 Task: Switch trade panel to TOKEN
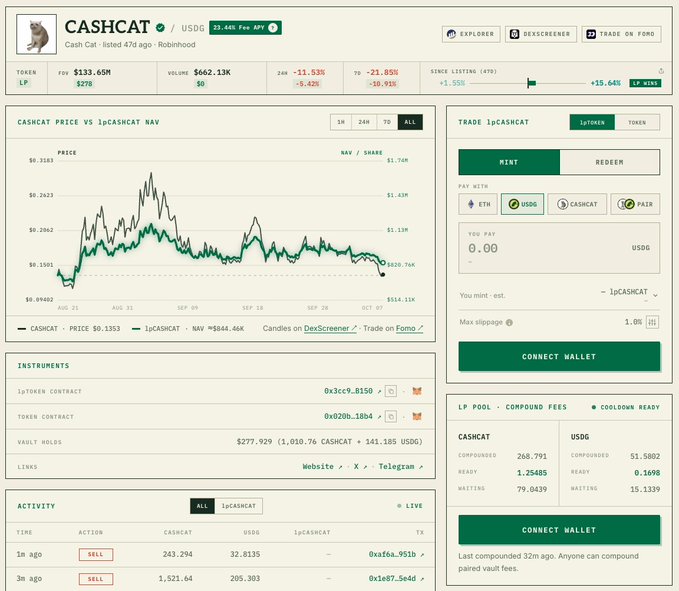(x=637, y=123)
